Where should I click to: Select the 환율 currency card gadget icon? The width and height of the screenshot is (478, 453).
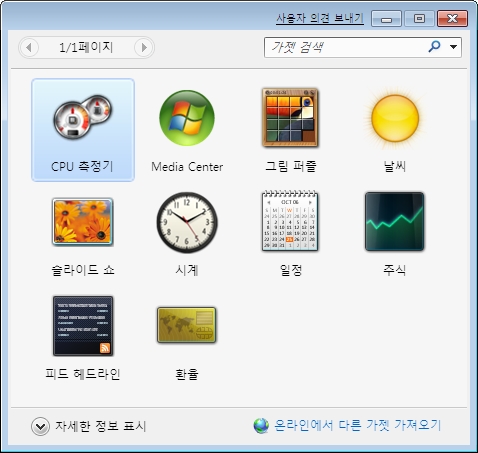pyautogui.click(x=187, y=325)
